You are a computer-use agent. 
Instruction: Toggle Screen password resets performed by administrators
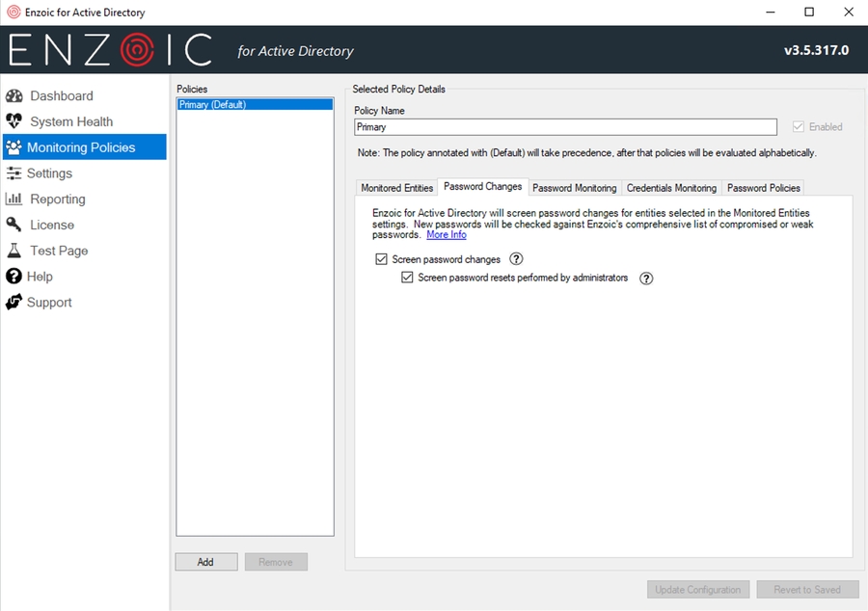pyautogui.click(x=407, y=278)
